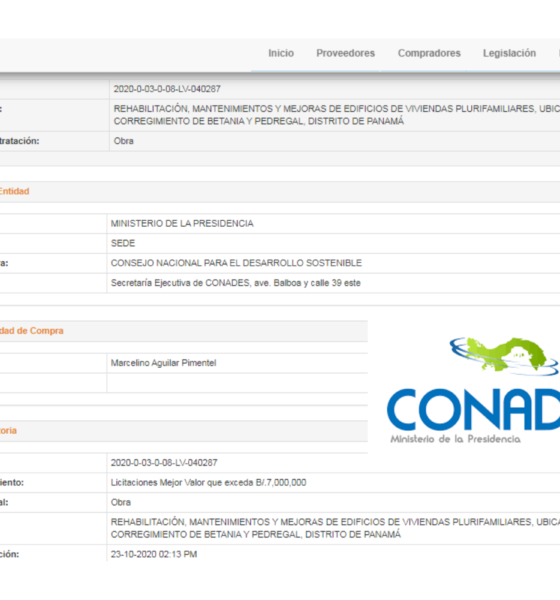560x600 pixels.
Task: Click the Secretaría Ejecutiva de CONADES address
Action: [x=236, y=283]
